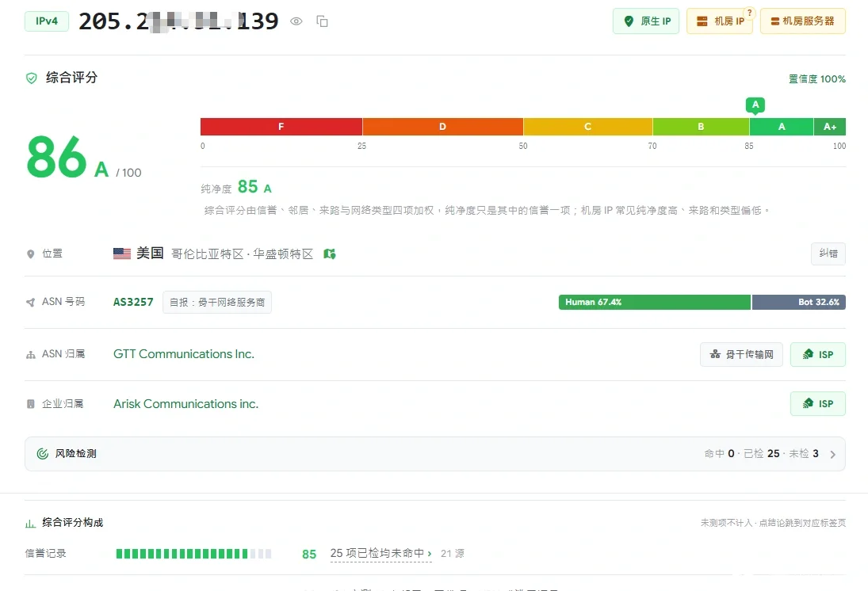Toggle IP address visibility eye icon
Viewport: 868px width, 591px height.
pyautogui.click(x=296, y=21)
